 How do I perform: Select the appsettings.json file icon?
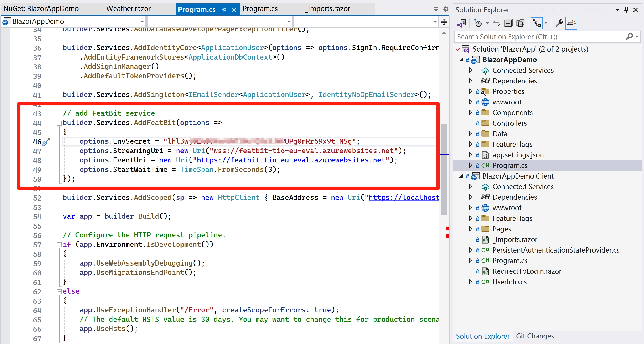[485, 155]
